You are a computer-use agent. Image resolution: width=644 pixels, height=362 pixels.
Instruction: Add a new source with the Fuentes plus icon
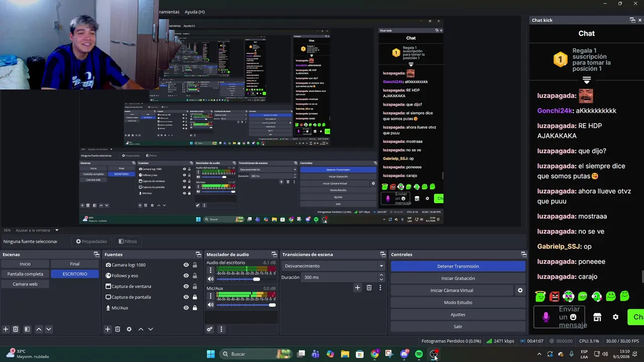click(x=107, y=329)
